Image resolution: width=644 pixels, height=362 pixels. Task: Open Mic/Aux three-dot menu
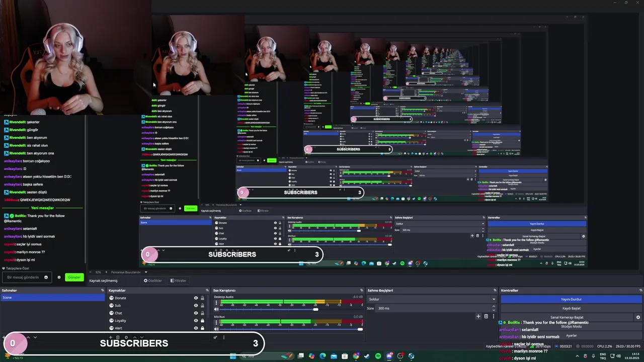point(216,322)
